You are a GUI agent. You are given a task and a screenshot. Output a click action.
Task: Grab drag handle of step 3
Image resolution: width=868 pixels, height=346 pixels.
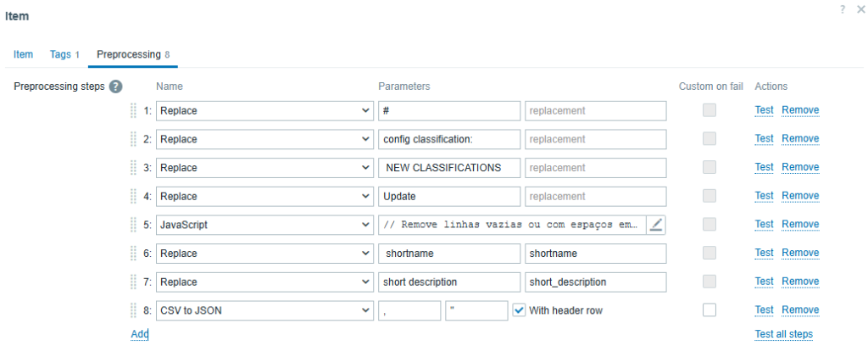(x=133, y=167)
